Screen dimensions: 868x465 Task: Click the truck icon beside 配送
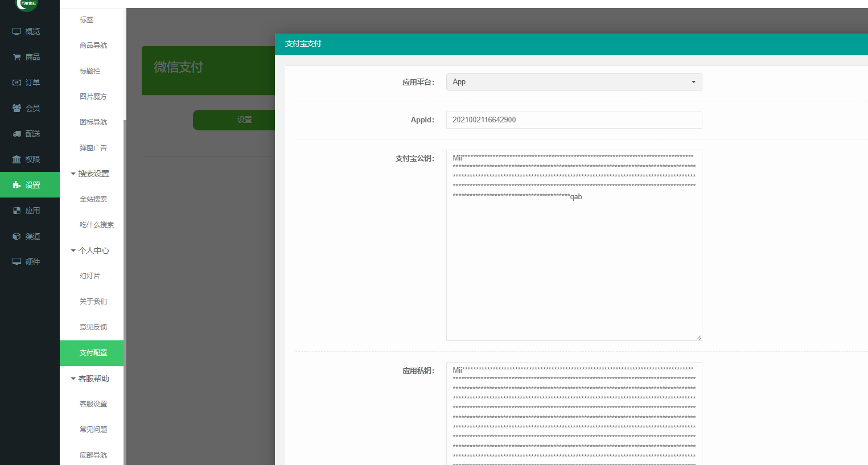coord(17,134)
